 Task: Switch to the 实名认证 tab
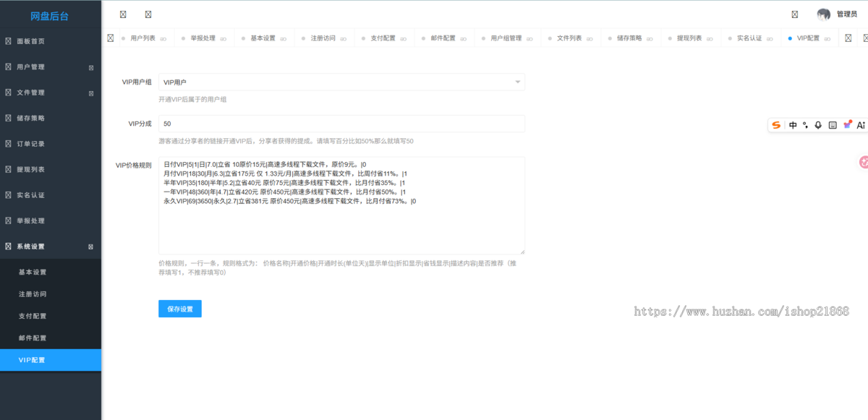coord(749,38)
